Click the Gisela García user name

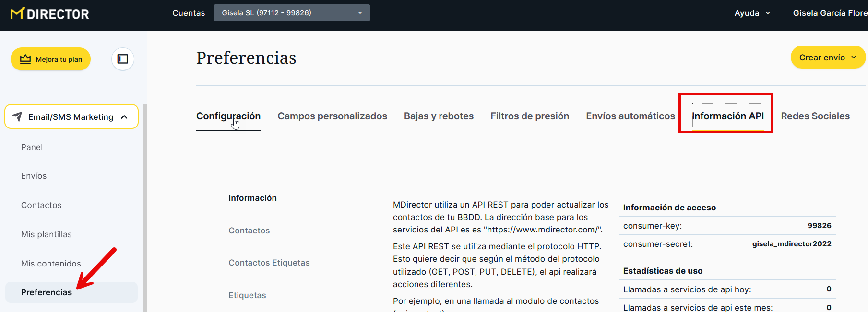pos(829,13)
